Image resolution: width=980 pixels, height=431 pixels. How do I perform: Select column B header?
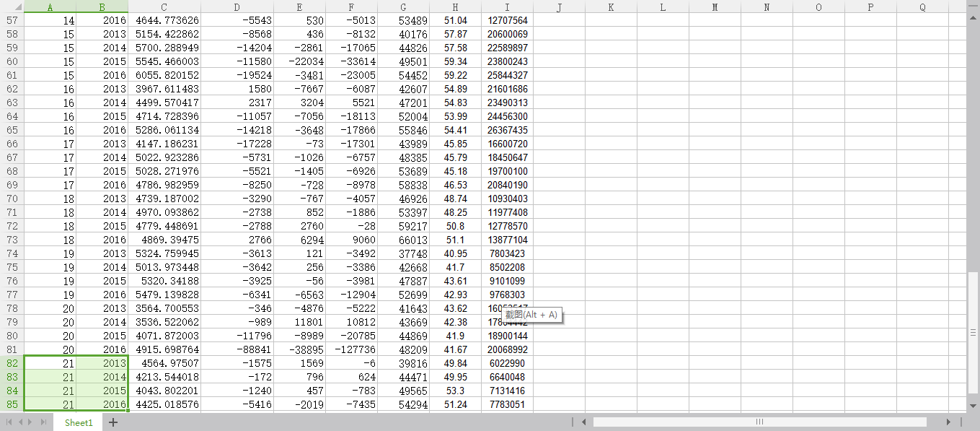[x=102, y=7]
